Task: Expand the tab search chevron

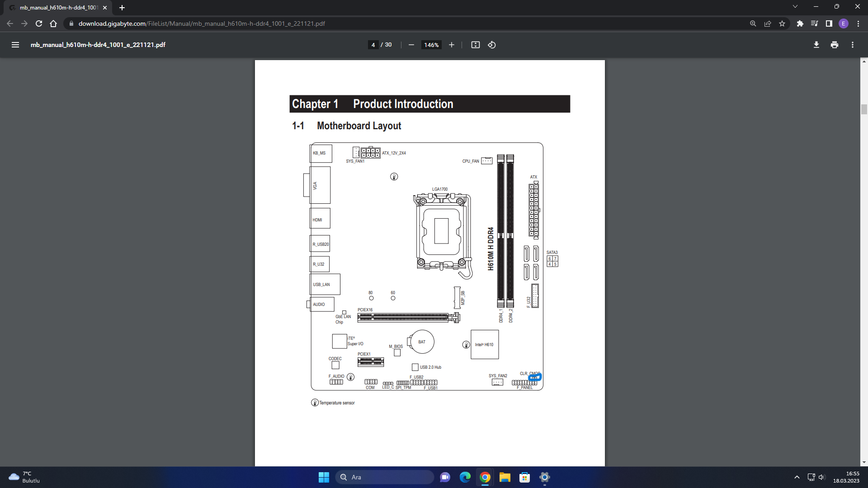Action: [795, 7]
